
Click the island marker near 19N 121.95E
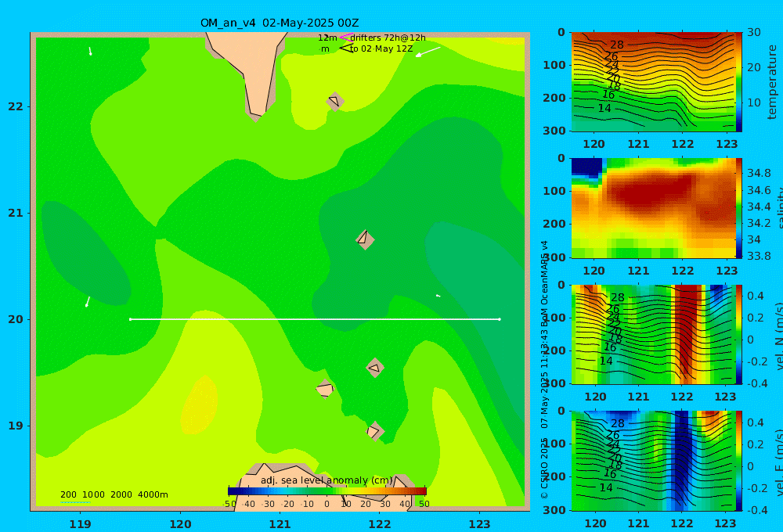point(375,431)
